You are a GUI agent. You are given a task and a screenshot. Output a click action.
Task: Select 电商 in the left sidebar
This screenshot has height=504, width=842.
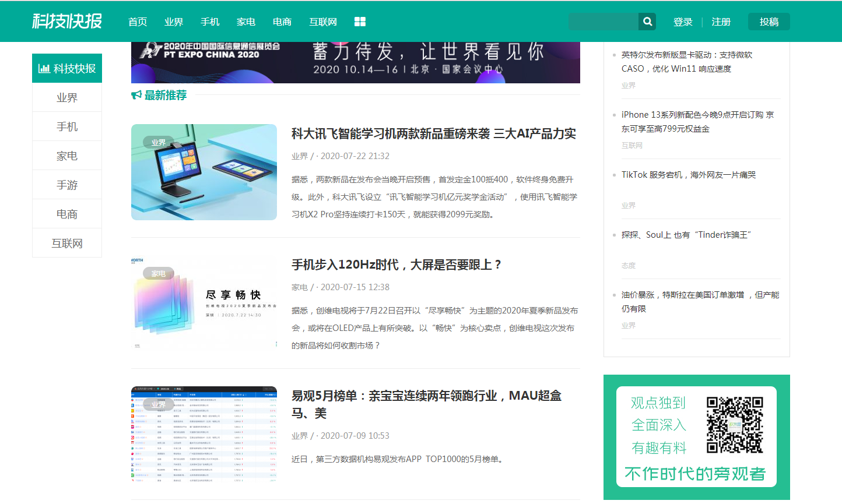point(67,214)
